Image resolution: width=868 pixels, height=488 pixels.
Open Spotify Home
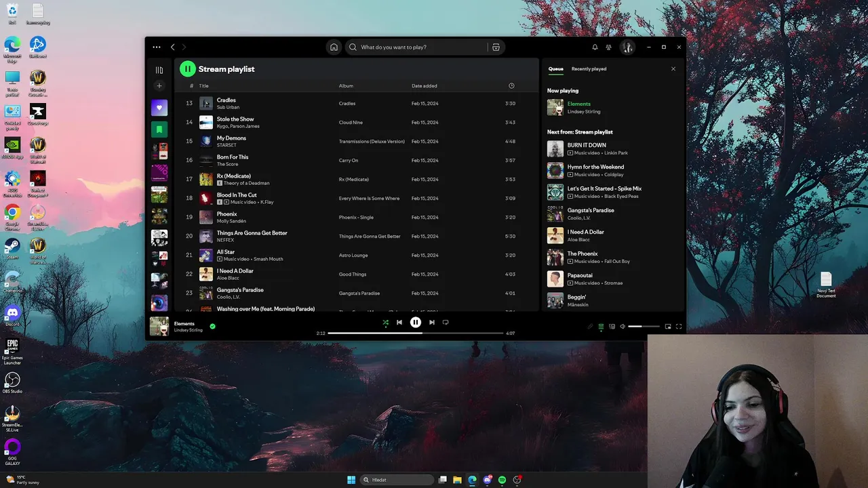334,47
